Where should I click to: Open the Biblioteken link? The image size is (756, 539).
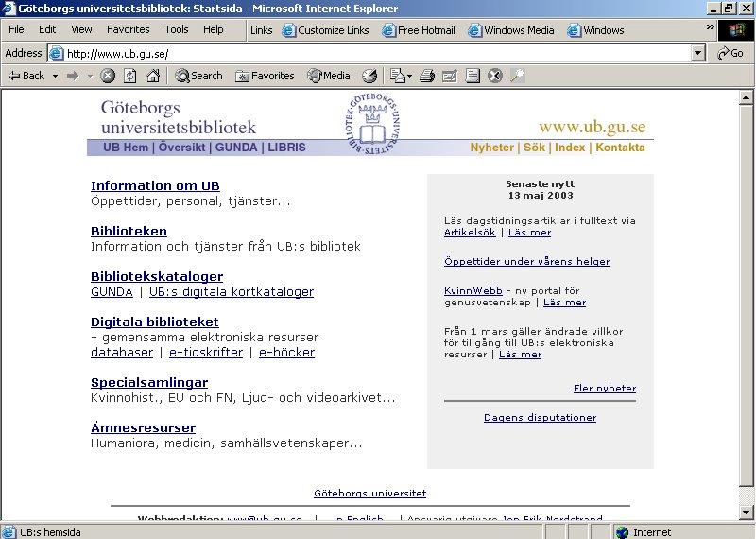coord(129,231)
